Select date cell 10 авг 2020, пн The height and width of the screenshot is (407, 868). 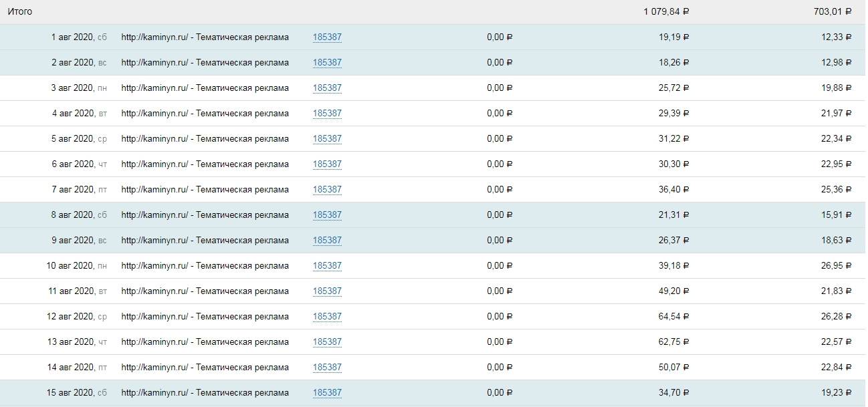(x=77, y=266)
